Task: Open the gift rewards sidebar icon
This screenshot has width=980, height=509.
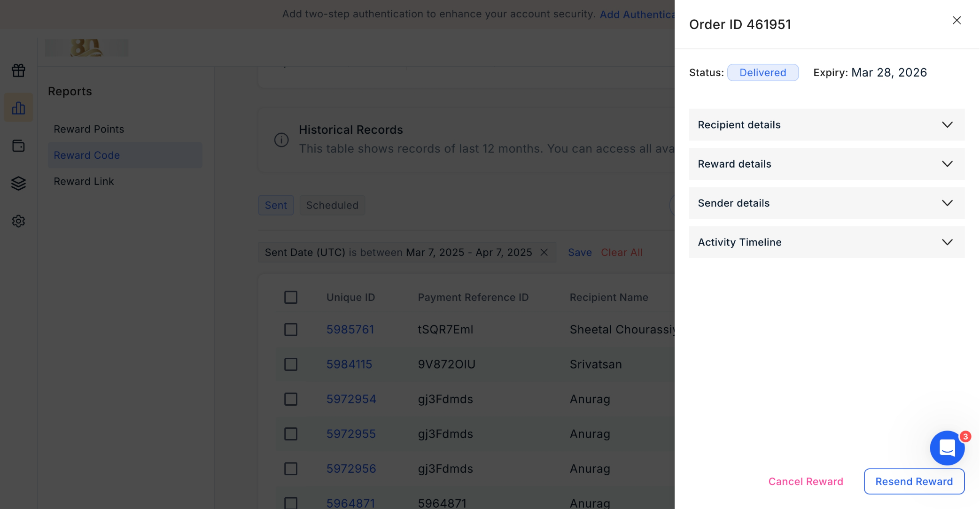Action: tap(18, 70)
